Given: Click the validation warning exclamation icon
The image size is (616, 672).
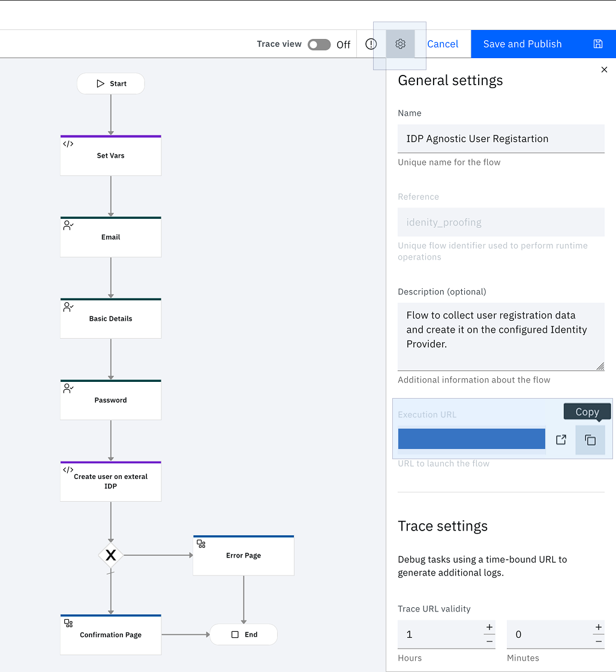Looking at the screenshot, I should coord(371,44).
